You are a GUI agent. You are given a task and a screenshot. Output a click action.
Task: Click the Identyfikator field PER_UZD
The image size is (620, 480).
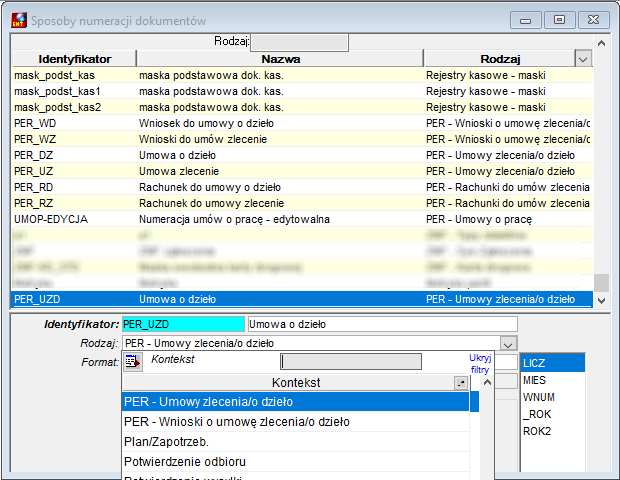pyautogui.click(x=183, y=324)
